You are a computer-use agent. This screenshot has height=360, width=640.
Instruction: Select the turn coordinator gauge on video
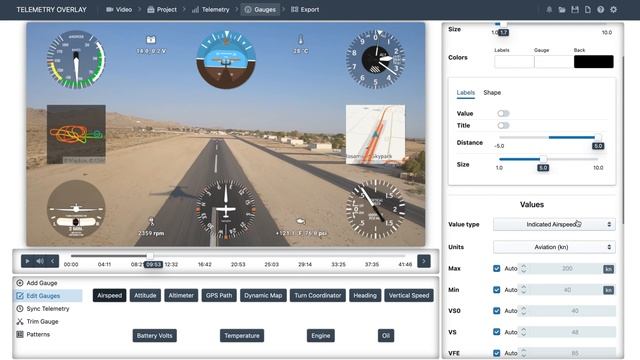pyautogui.click(x=76, y=209)
